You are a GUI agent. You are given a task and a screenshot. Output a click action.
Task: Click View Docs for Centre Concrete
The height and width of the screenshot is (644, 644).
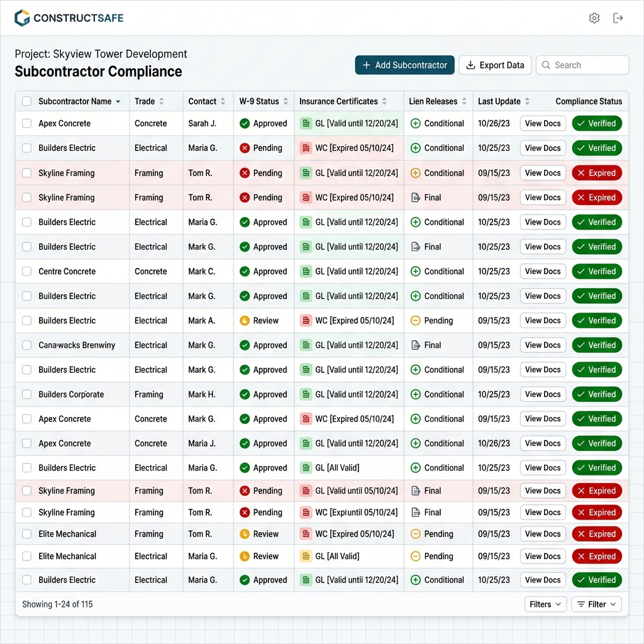coord(542,271)
